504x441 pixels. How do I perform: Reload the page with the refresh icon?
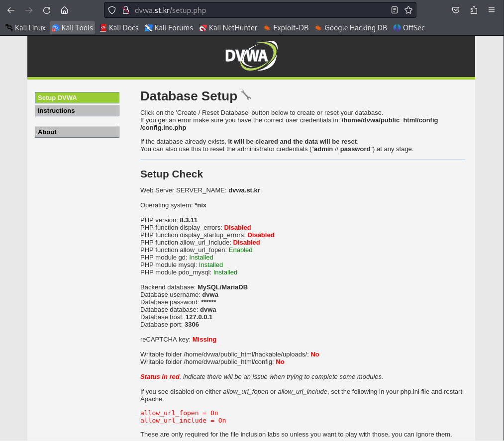(47, 10)
